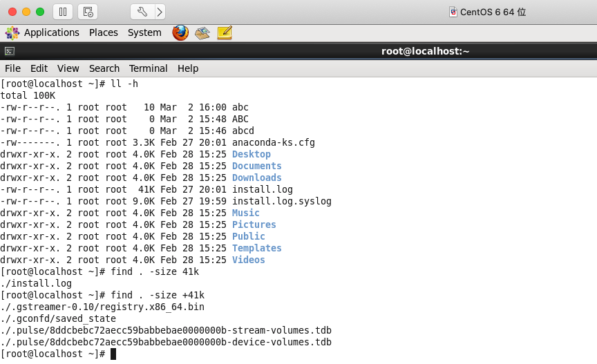Click the 9.0K size value

coord(144,202)
